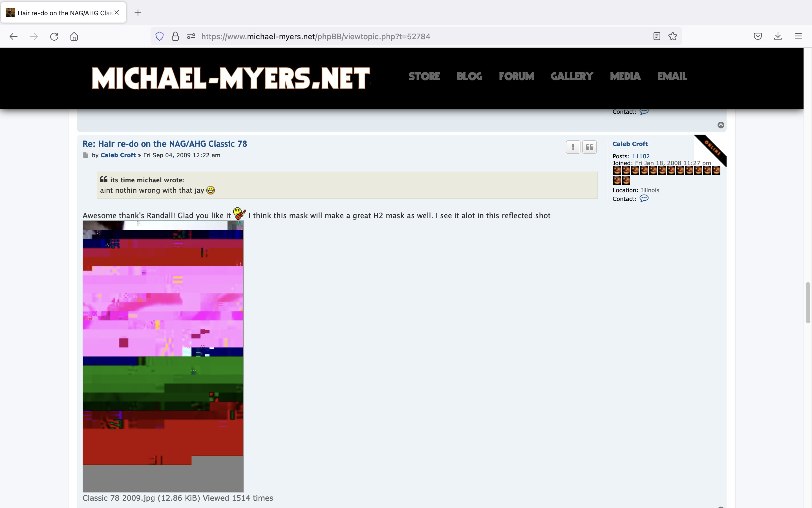Open the MEDIA section
812x508 pixels.
[625, 76]
